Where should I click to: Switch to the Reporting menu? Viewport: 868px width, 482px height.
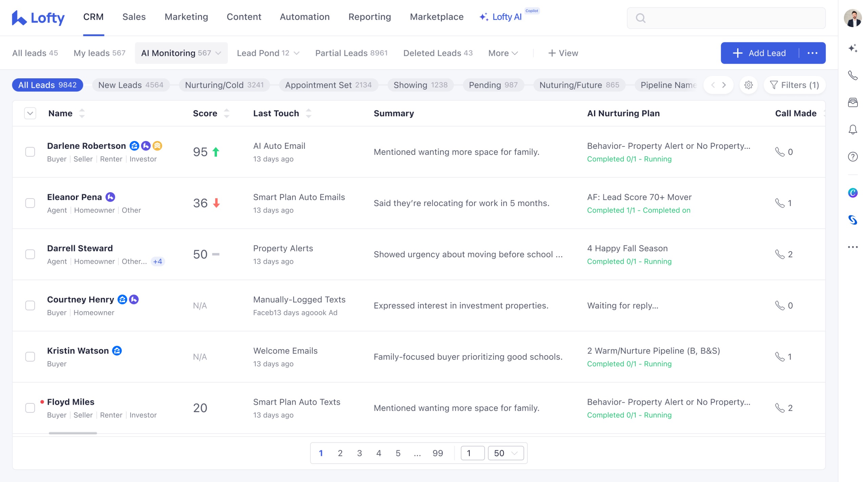point(370,17)
